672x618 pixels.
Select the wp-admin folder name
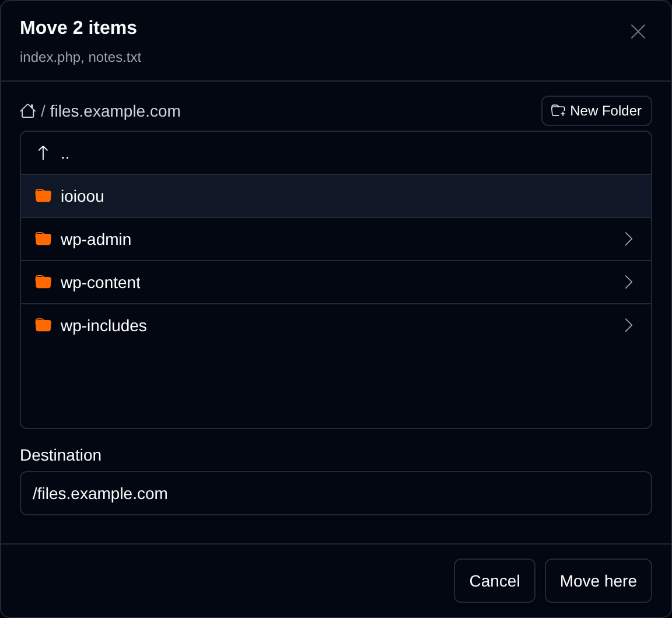pos(96,240)
